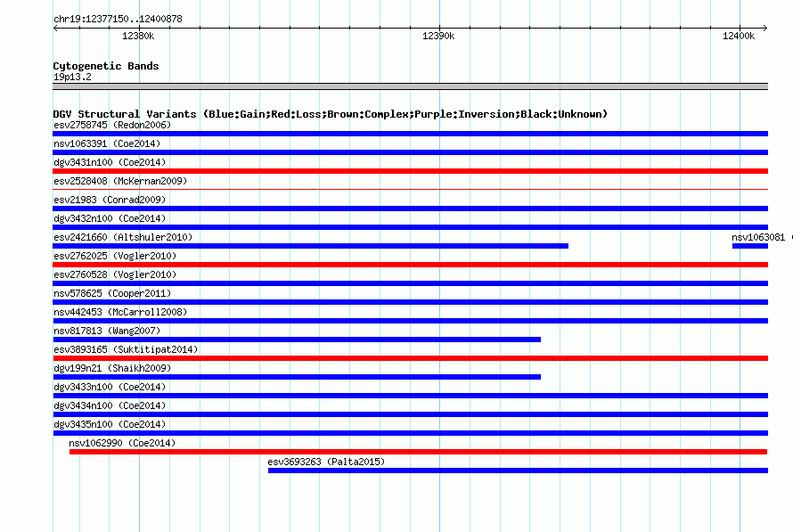793x532 pixels.
Task: Select the red bar under esv3893165
Action: [410, 358]
